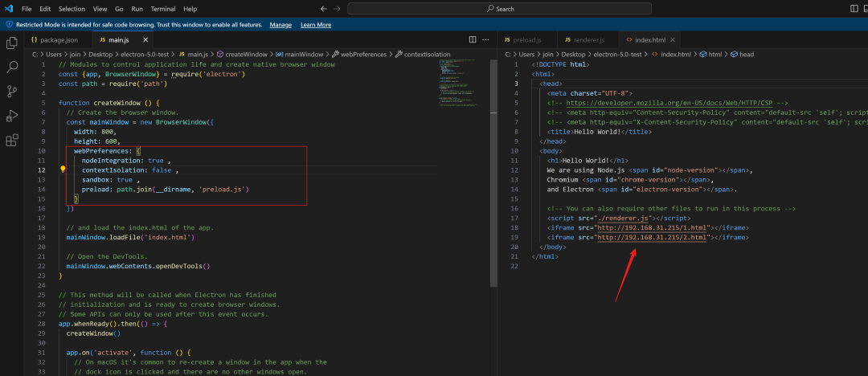Image resolution: width=868 pixels, height=376 pixels.
Task: Click the 'contextIsolation: false' line
Action: (x=130, y=170)
